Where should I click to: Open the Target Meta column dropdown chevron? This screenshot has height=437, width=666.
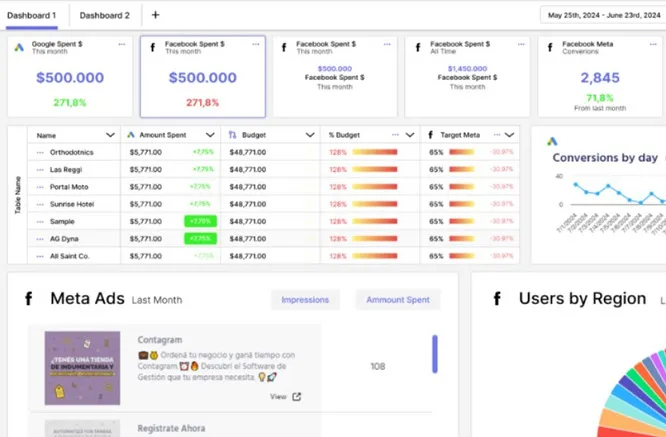point(510,135)
